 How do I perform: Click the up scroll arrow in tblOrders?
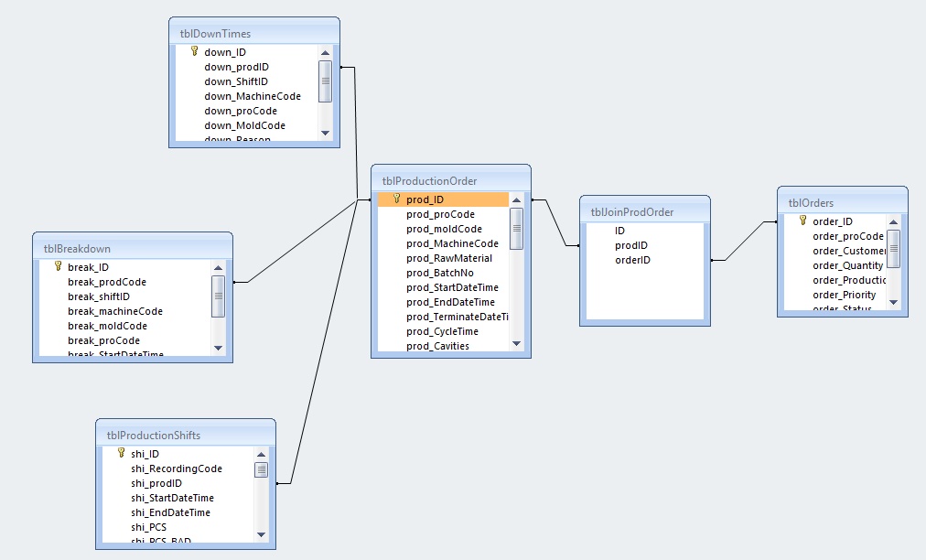click(x=894, y=222)
